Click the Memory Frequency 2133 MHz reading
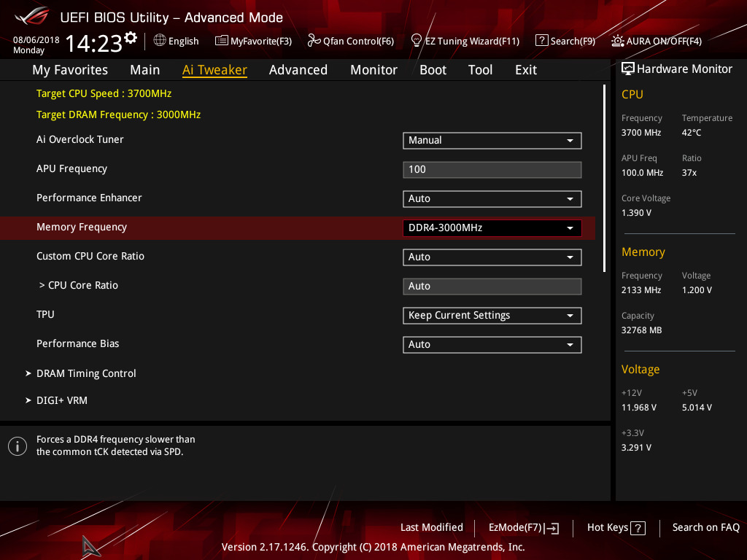The height and width of the screenshot is (560, 747). tap(641, 290)
